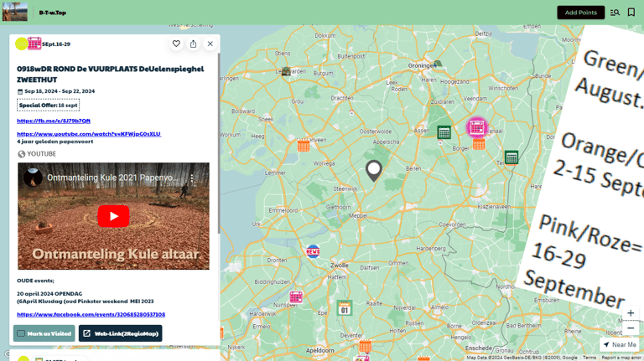The image size is (644, 361).
Task: Select the 01 calendar marker near Epe
Action: coord(344,308)
